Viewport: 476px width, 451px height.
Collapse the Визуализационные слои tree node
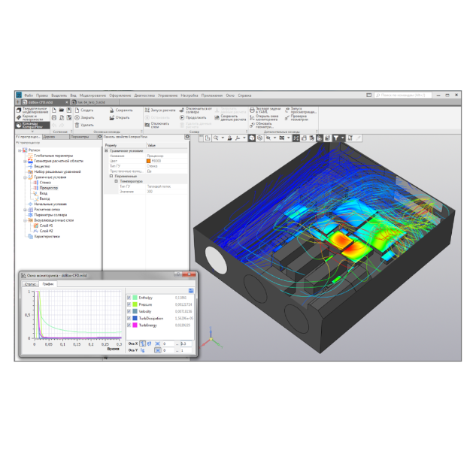pos(25,220)
